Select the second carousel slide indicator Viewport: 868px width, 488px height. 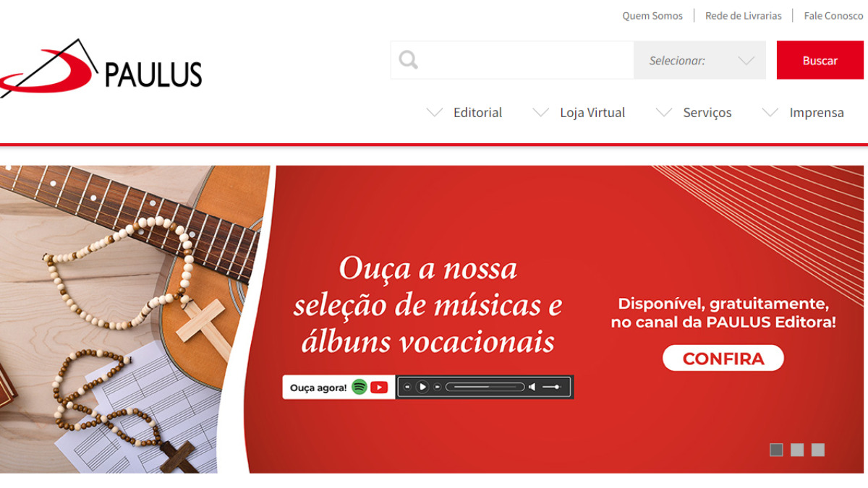(797, 450)
